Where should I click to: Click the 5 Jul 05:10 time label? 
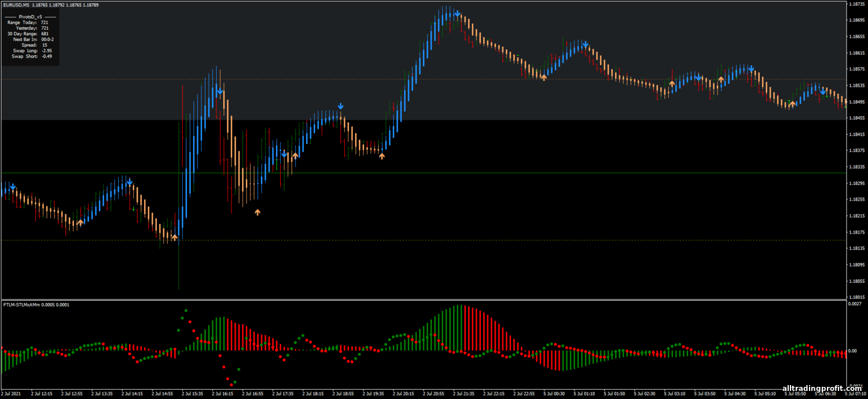pyautogui.click(x=764, y=394)
